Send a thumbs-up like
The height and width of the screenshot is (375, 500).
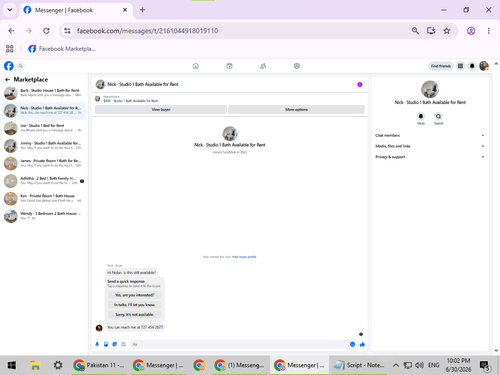362,344
